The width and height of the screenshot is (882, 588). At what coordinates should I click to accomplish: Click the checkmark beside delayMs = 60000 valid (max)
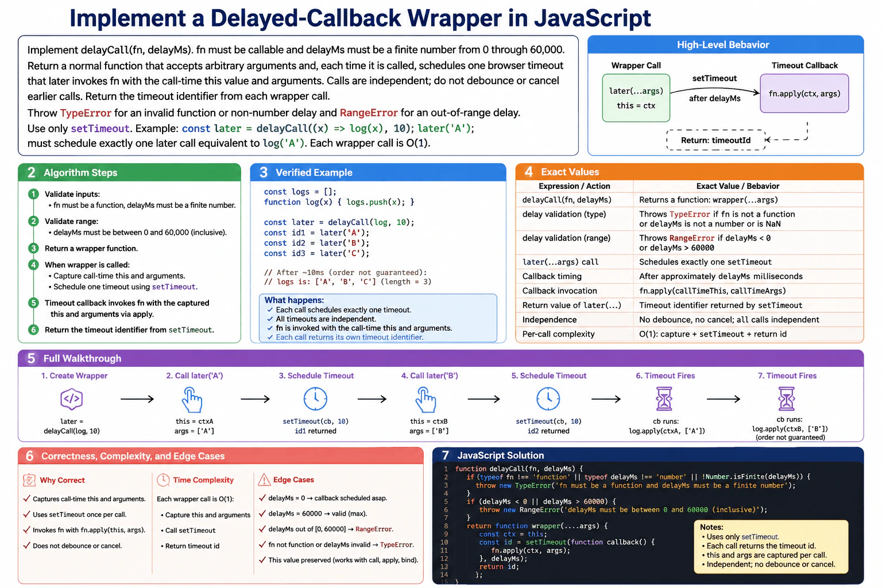pyautogui.click(x=262, y=513)
